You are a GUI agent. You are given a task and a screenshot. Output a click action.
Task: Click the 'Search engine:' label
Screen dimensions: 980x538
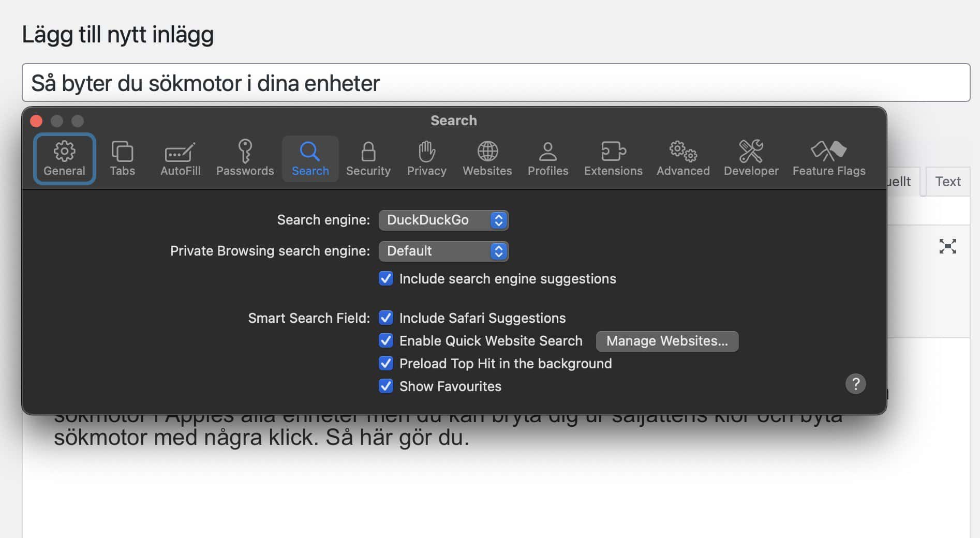pos(323,220)
